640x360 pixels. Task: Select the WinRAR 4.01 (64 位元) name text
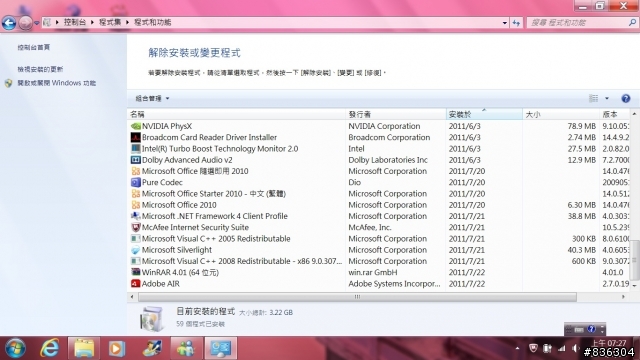[180, 272]
